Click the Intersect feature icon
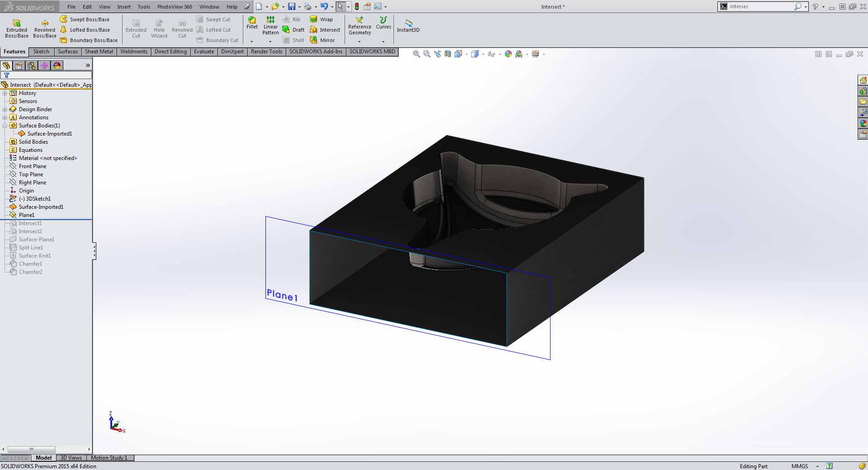This screenshot has height=470, width=868. pyautogui.click(x=325, y=30)
